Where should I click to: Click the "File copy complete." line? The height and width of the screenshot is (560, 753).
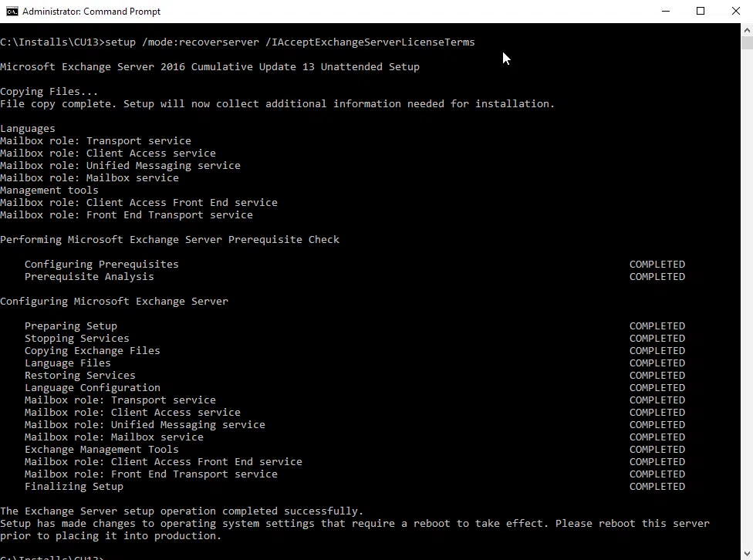coord(278,103)
